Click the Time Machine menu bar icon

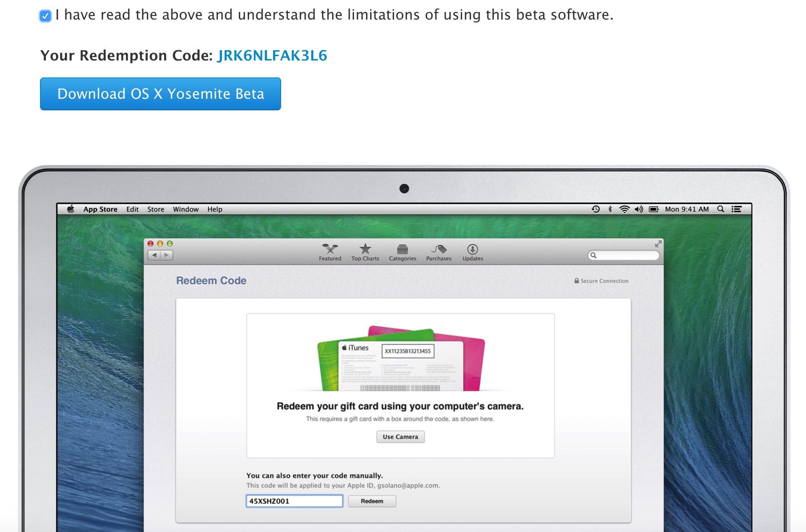tap(595, 209)
